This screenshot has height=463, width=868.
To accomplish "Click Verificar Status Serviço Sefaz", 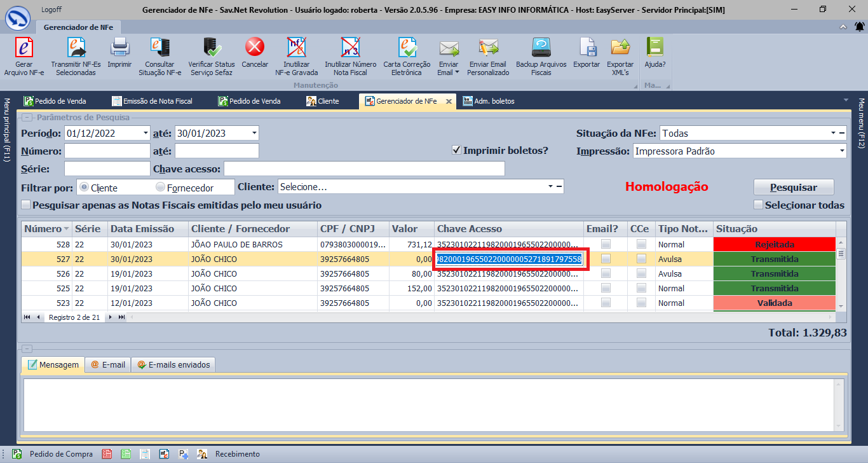I will [212, 57].
